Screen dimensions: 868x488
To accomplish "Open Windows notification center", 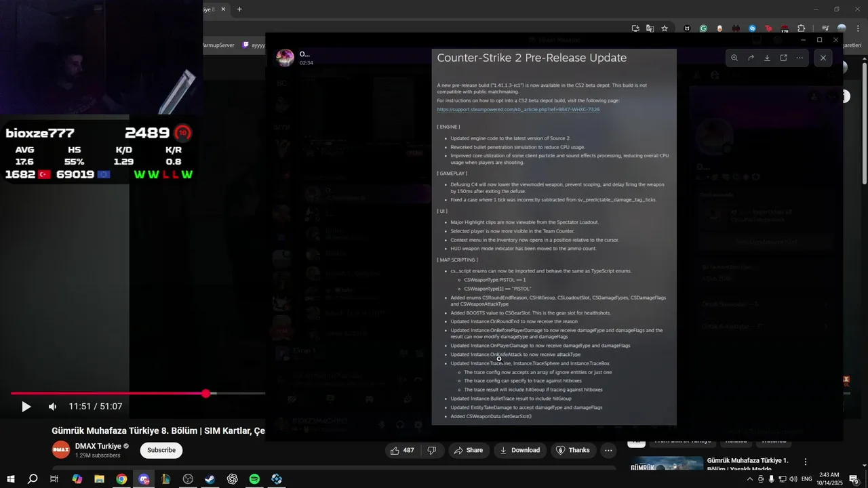I will [854, 479].
